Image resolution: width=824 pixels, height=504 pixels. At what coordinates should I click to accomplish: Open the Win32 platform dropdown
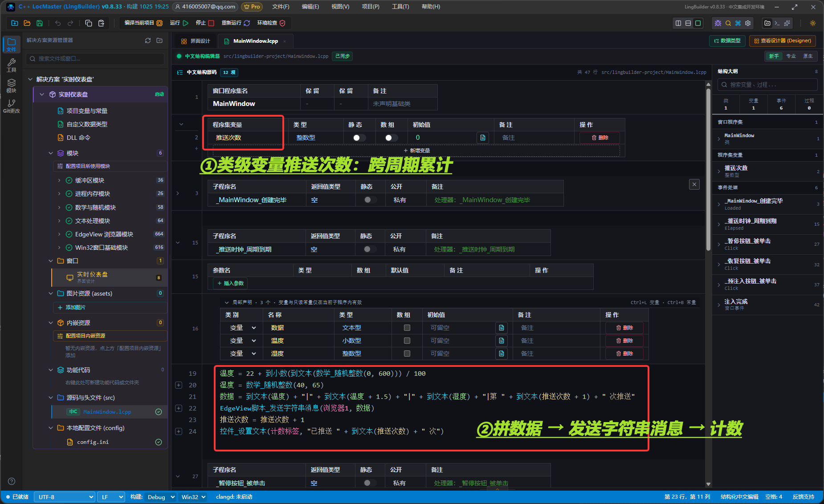194,497
